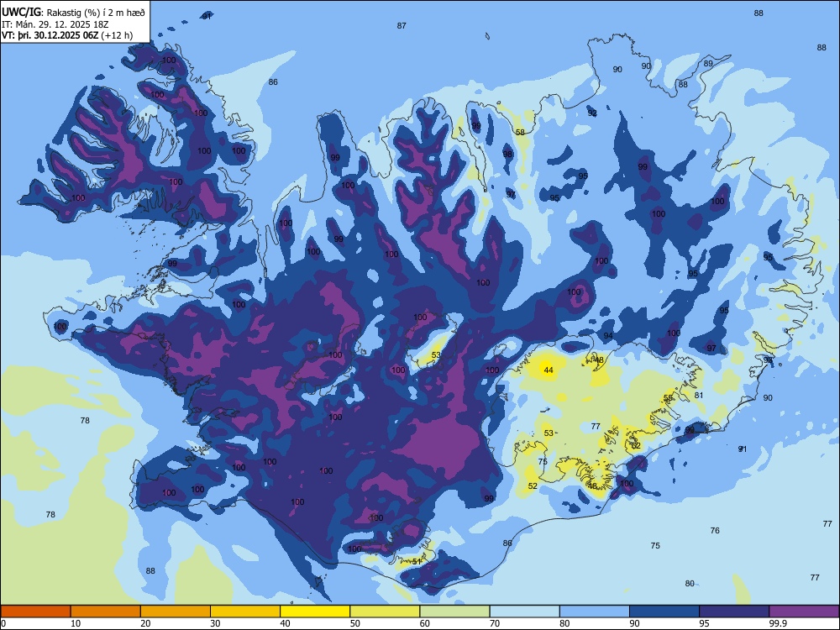Click the 80-90 light blue legend swatch
The width and height of the screenshot is (840, 630).
tap(595, 612)
